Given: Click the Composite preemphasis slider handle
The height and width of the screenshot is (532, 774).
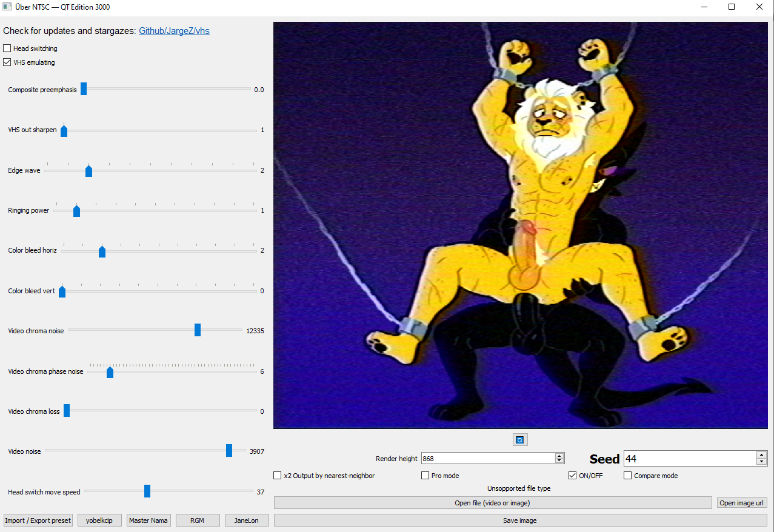Looking at the screenshot, I should click(x=84, y=89).
